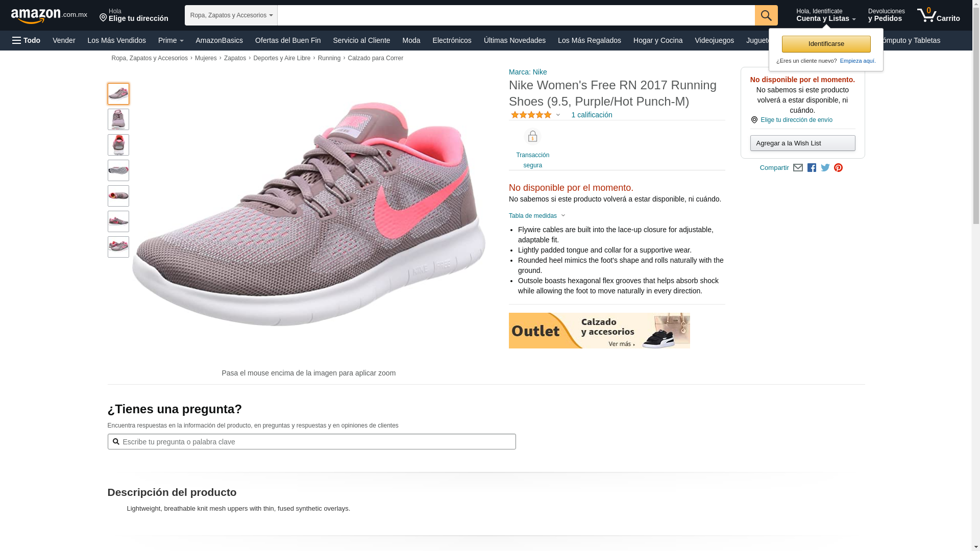980x551 pixels.
Task: Expand the Prime navigation dropdown
Action: tap(170, 40)
